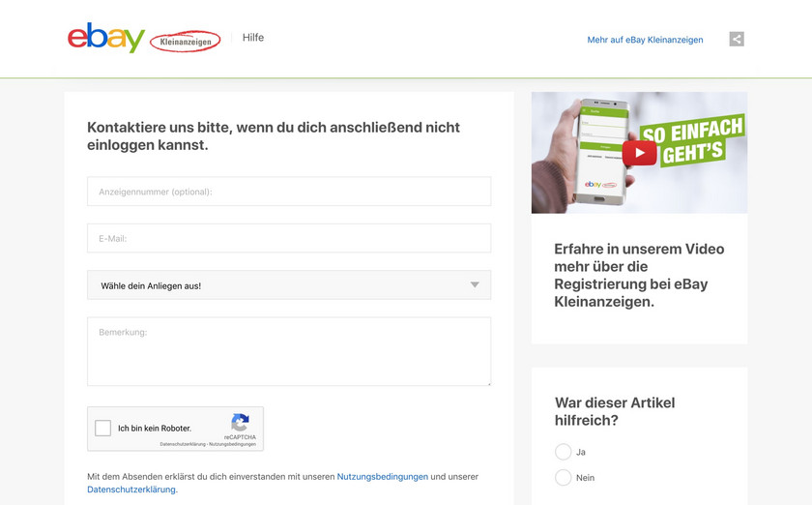812x505 pixels.
Task: Check the Ich bin kein Roboter box
Action: pyautogui.click(x=103, y=429)
